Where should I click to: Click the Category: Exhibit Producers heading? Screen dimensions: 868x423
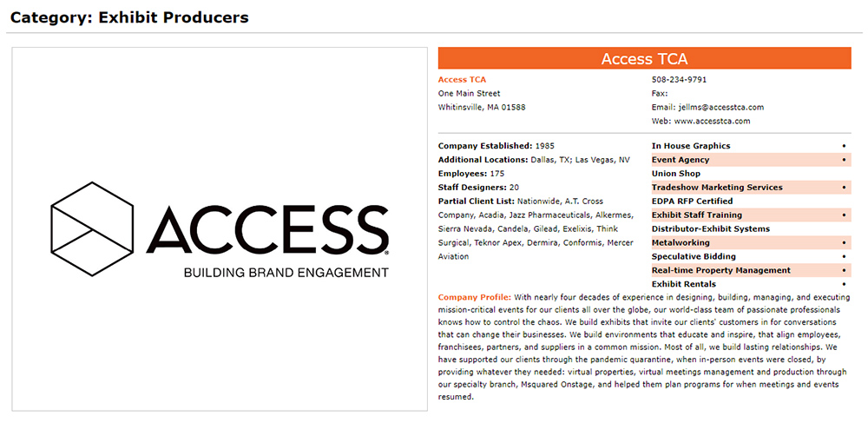[129, 17]
